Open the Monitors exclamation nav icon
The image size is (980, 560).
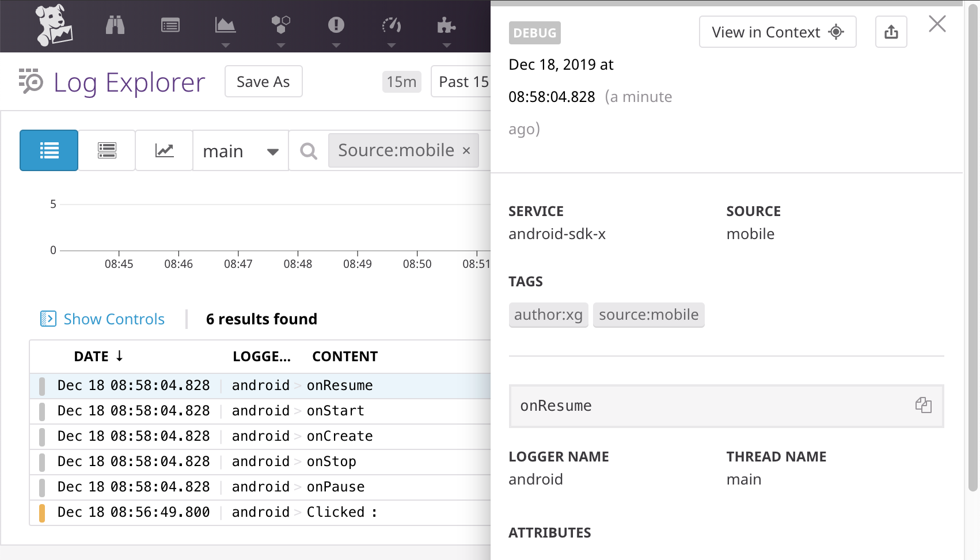coord(336,25)
